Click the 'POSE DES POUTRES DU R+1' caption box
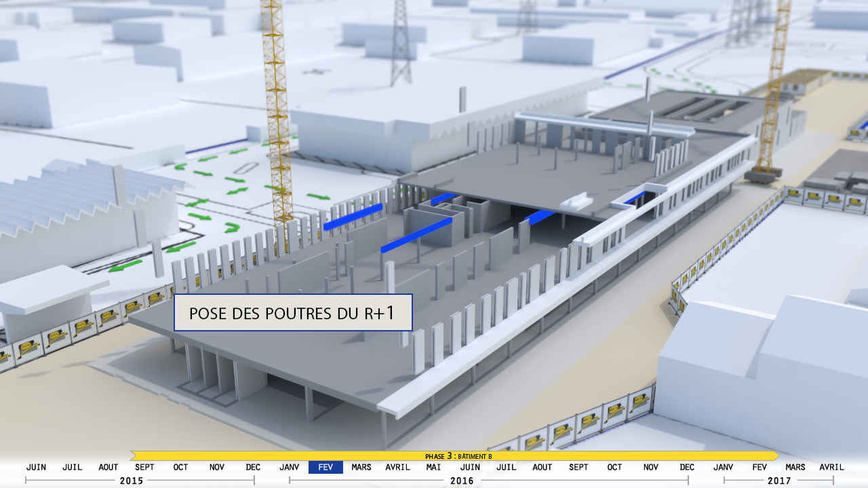The image size is (868, 488). 293,312
